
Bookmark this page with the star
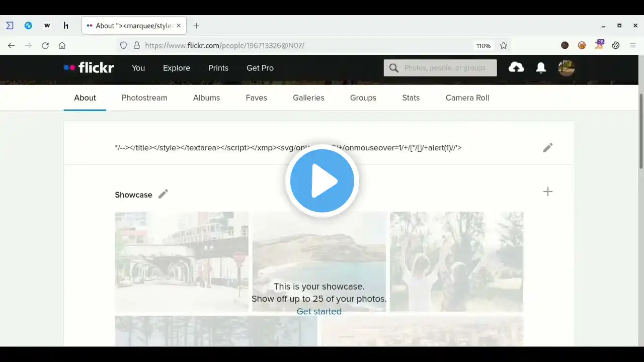tap(504, 46)
